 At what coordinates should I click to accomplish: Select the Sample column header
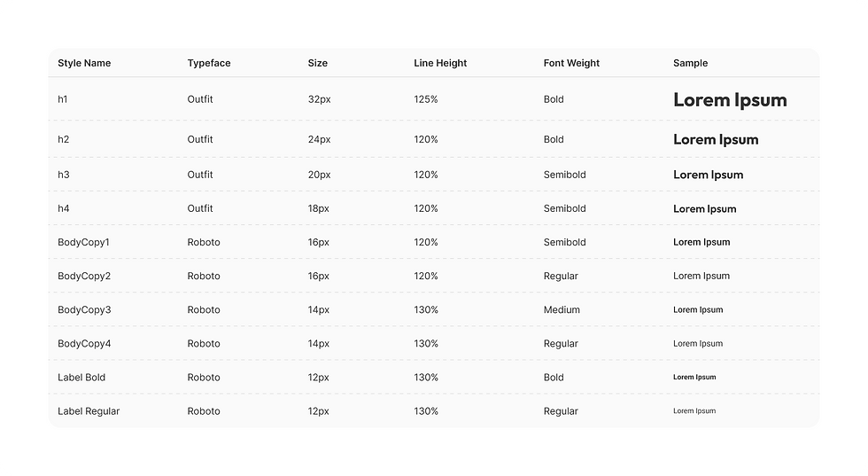tap(690, 63)
